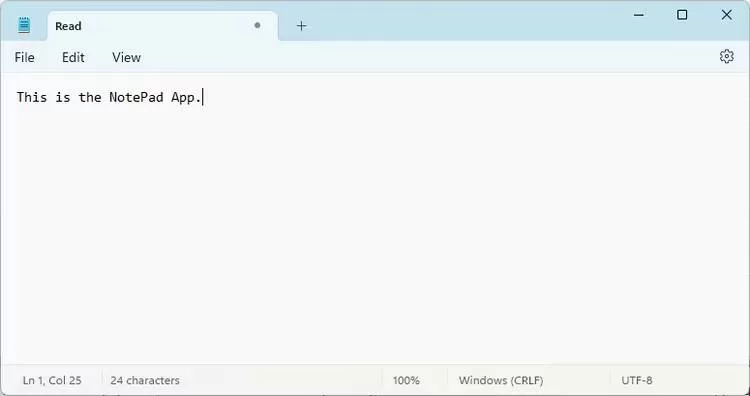
Task: Click the unsaved dot on Read tab
Action: point(257,25)
